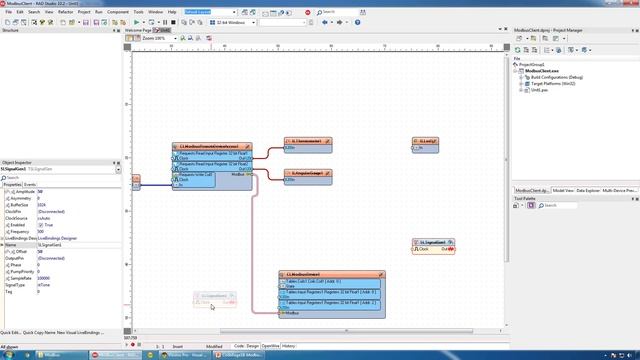Click the refresh icon in Project Manager toolbar
The width and height of the screenshot is (640, 360).
(x=517, y=50)
